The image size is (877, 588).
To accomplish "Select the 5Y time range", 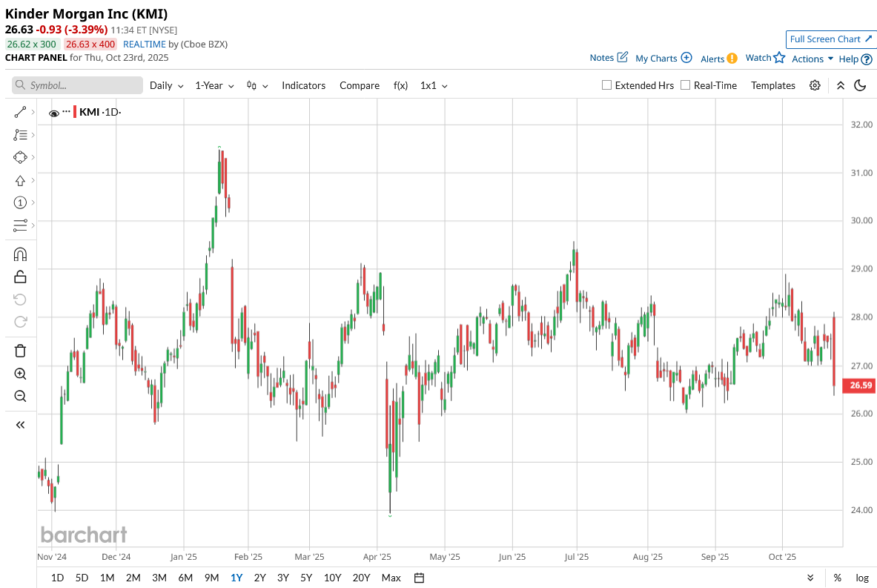I will pyautogui.click(x=306, y=578).
